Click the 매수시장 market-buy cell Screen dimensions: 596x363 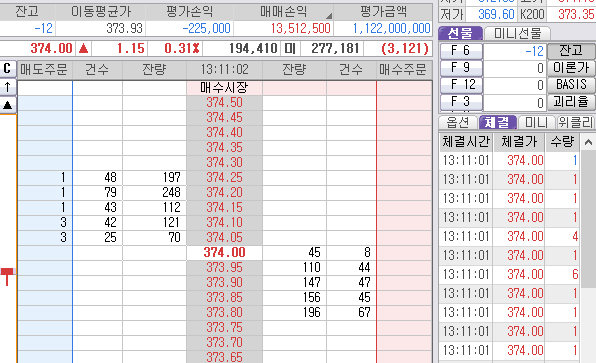(224, 88)
